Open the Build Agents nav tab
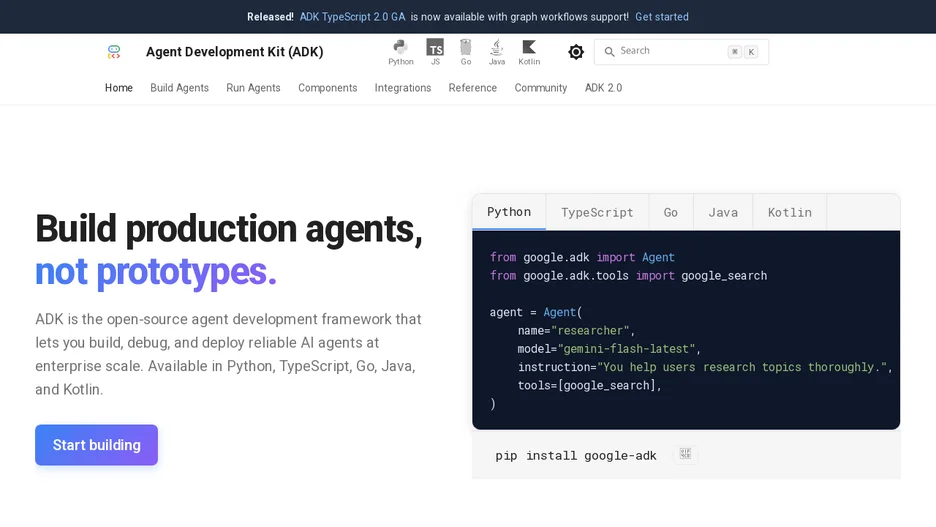 180,88
